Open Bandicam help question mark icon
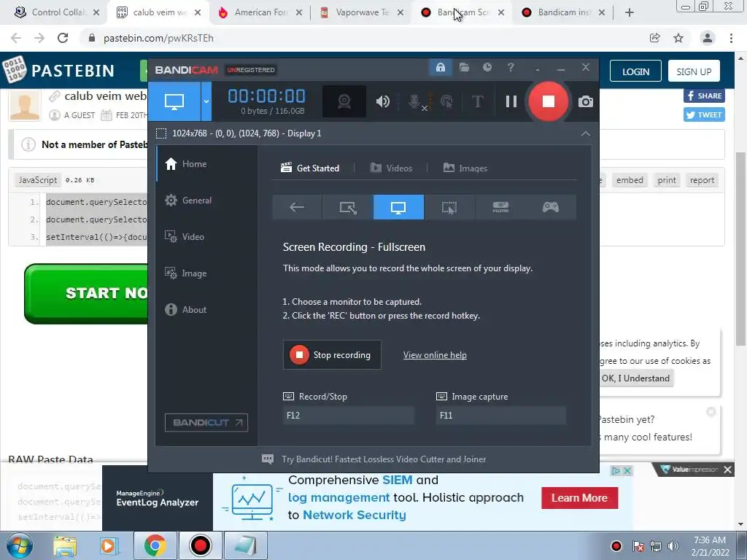 pyautogui.click(x=511, y=68)
